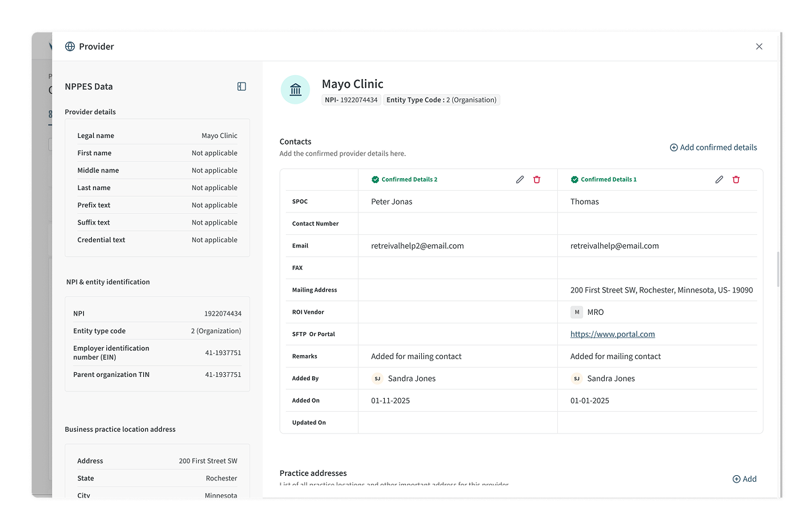This screenshot has height=530, width=812.
Task: Click Add confirmed details button
Action: coord(714,148)
